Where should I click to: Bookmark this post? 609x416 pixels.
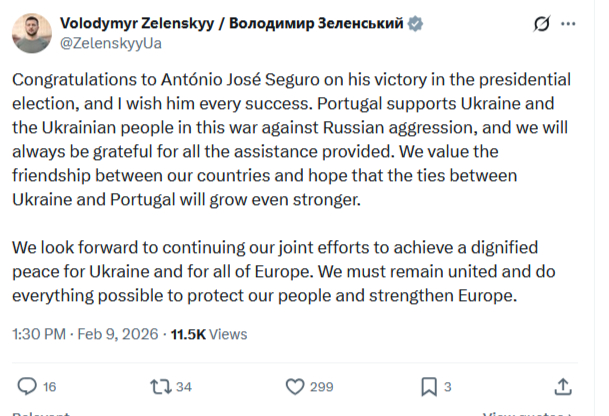point(428,386)
